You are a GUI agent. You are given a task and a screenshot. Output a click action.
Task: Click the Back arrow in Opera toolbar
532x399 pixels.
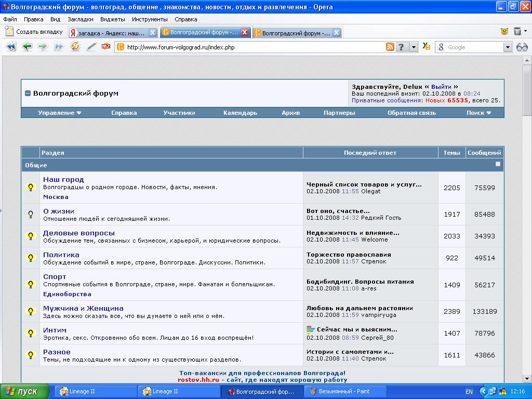tap(27, 47)
